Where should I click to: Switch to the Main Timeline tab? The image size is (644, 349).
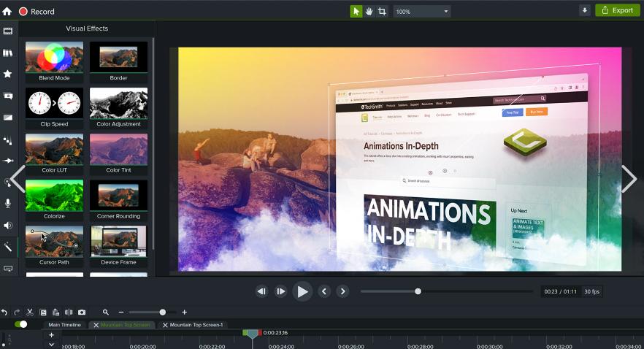point(64,325)
